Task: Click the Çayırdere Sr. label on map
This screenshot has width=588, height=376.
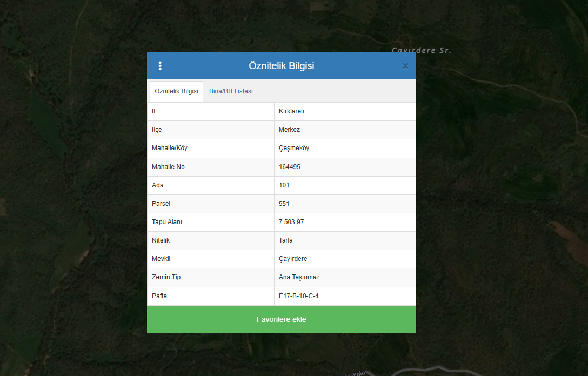Action: pos(421,50)
